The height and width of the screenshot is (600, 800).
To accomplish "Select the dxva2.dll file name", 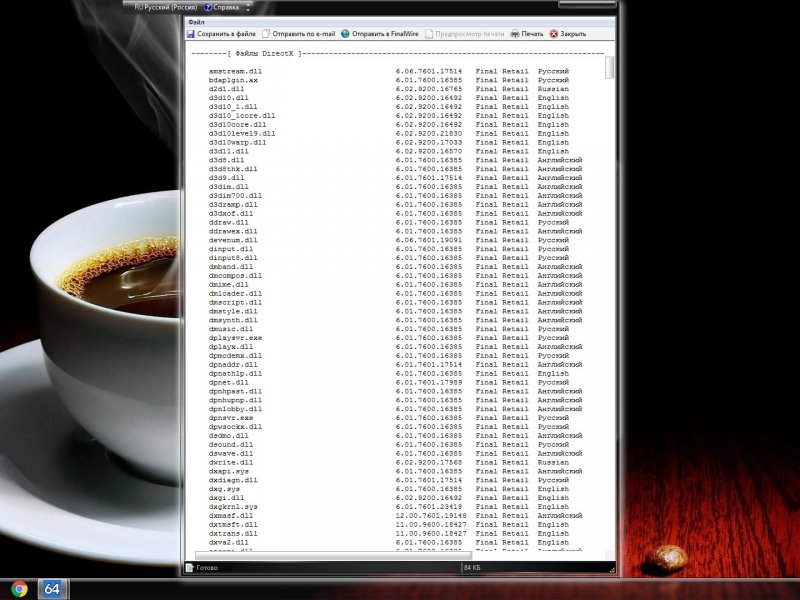I will click(x=229, y=543).
